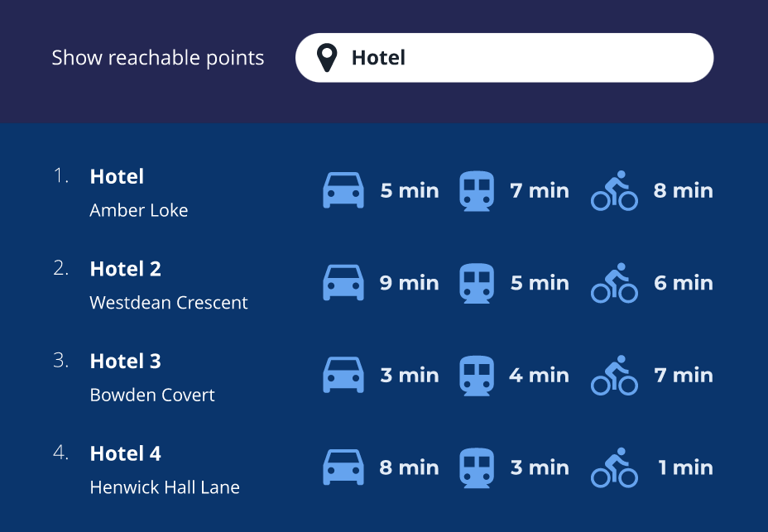Click the bicycle icon in Amber Loke row
768x532 pixels.
pos(614,191)
